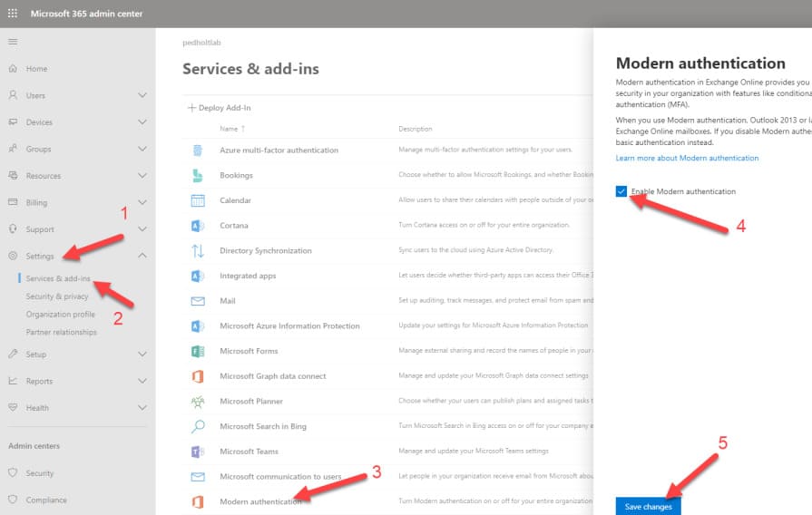This screenshot has width=812, height=515.
Task: Collapse the navigation hamburger menu
Action: [x=13, y=42]
